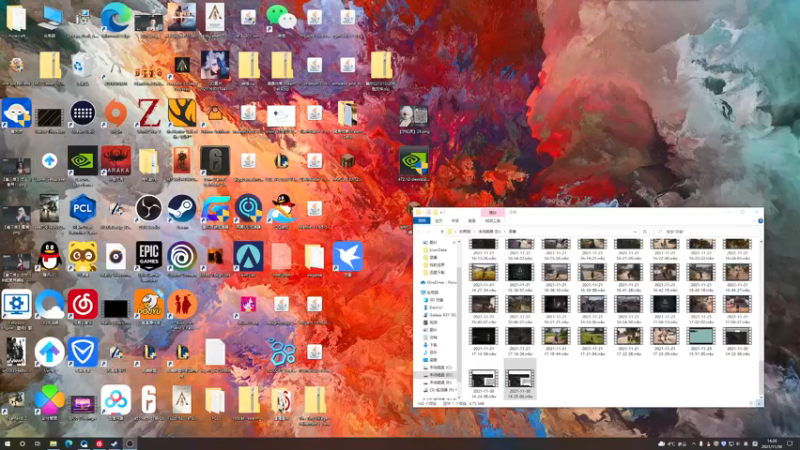Select the highlighted D: drive in sidebar

click(x=437, y=374)
